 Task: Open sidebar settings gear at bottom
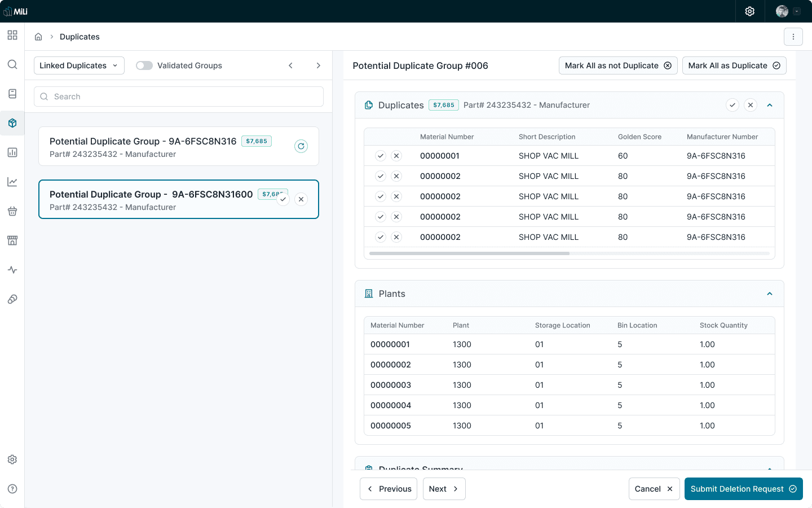tap(12, 459)
